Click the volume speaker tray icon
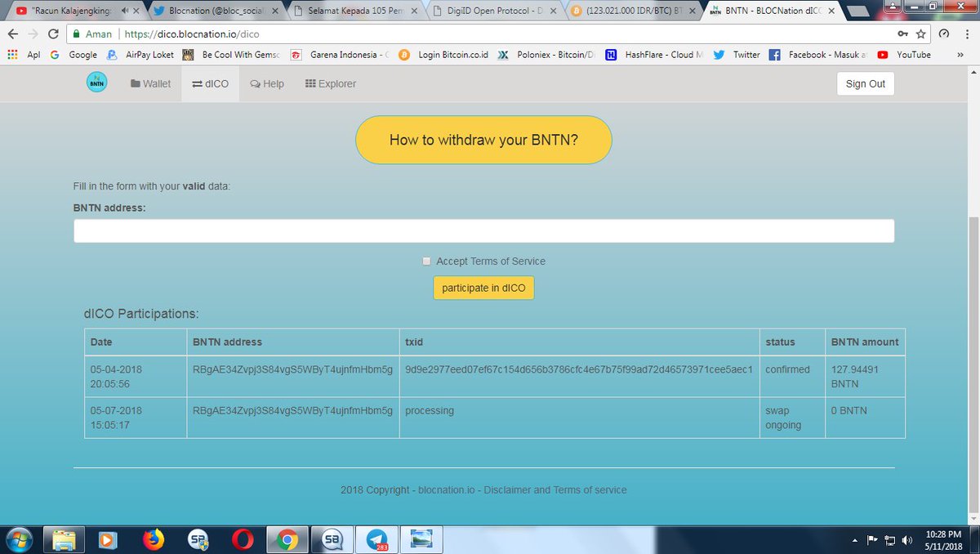The width and height of the screenshot is (980, 554). (x=908, y=540)
